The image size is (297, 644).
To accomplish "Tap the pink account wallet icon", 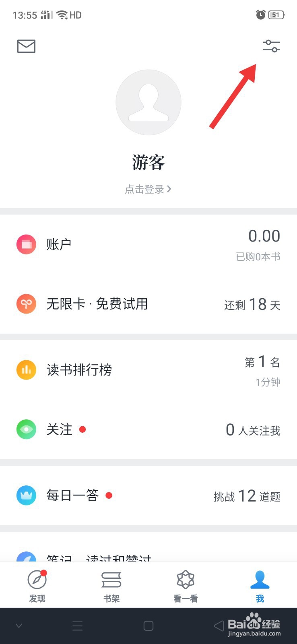I will click(26, 244).
